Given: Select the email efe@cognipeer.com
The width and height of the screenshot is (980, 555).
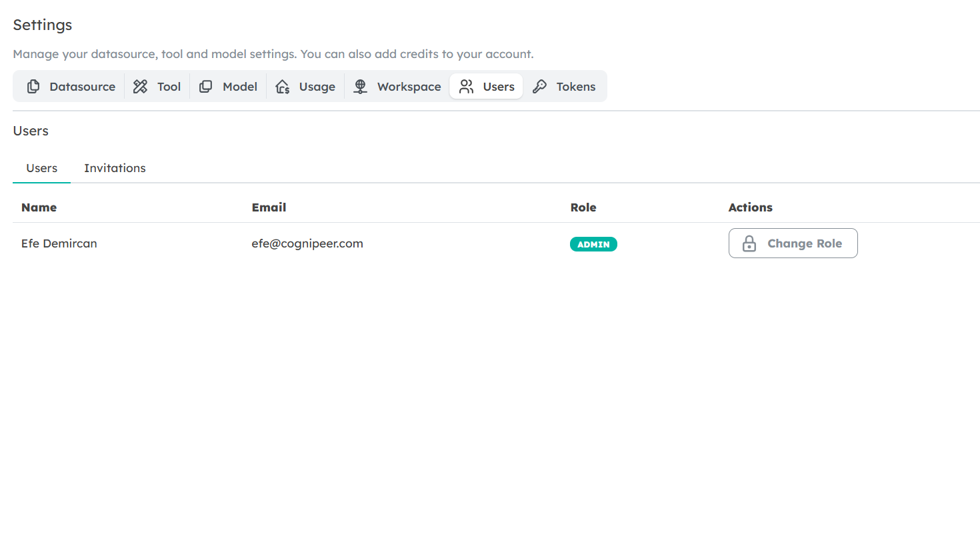Looking at the screenshot, I should 307,243.
